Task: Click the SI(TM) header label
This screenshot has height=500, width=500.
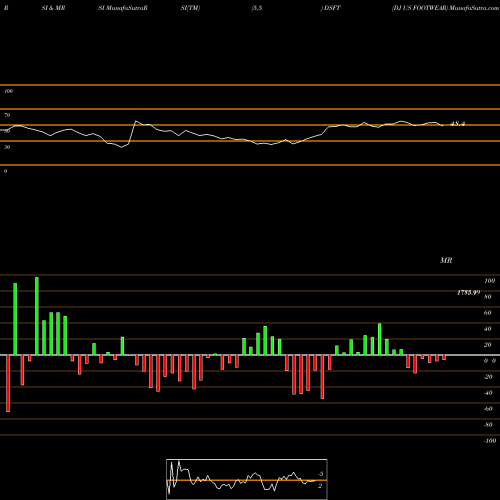Action: tap(190, 8)
